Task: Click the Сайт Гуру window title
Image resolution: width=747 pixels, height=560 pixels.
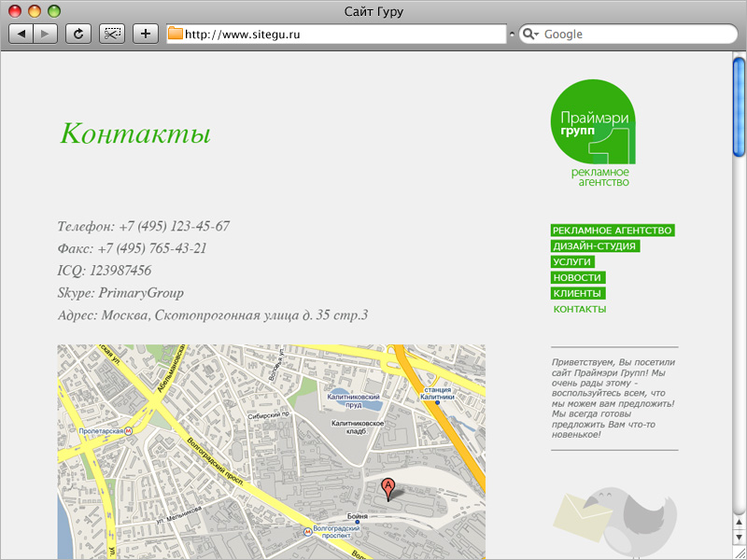Action: pyautogui.click(x=374, y=11)
